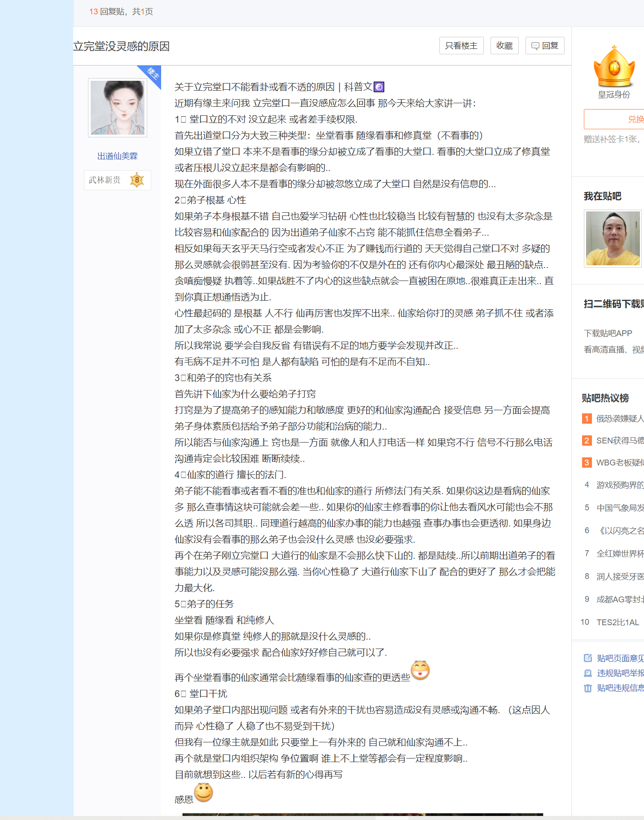Image resolution: width=644 pixels, height=820 pixels.
Task: Click the 赠送补签卡1张 text
Action: pyautogui.click(x=612, y=139)
